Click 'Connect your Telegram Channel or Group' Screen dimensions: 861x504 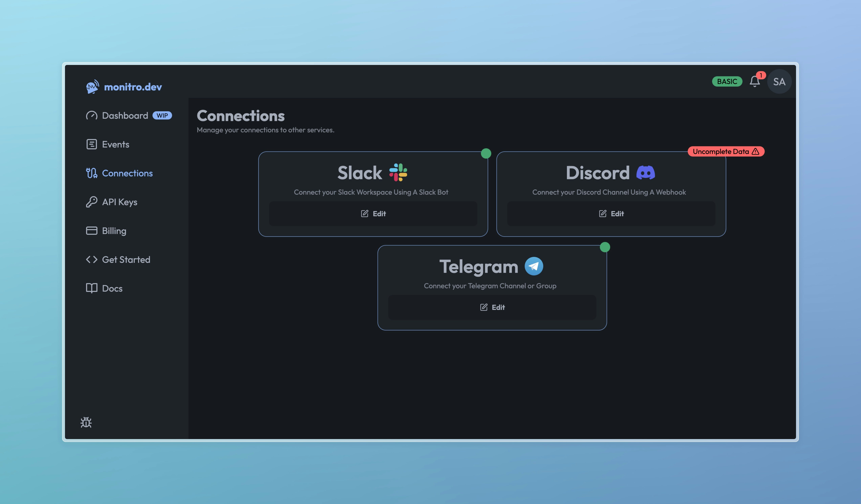point(490,286)
